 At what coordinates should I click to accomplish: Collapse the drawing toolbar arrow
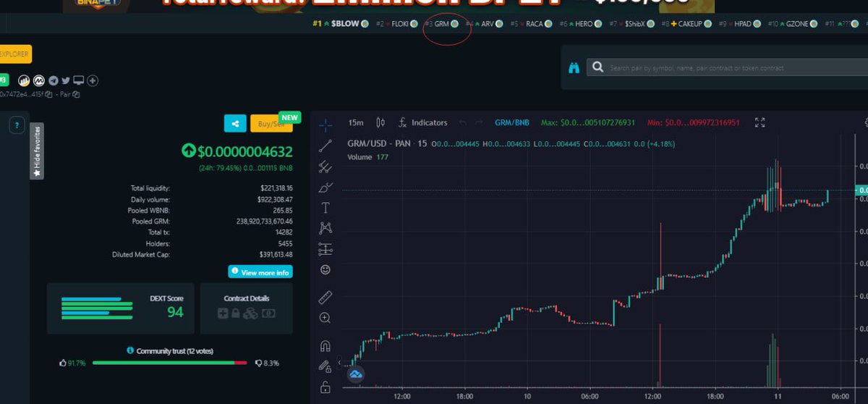(x=339, y=362)
